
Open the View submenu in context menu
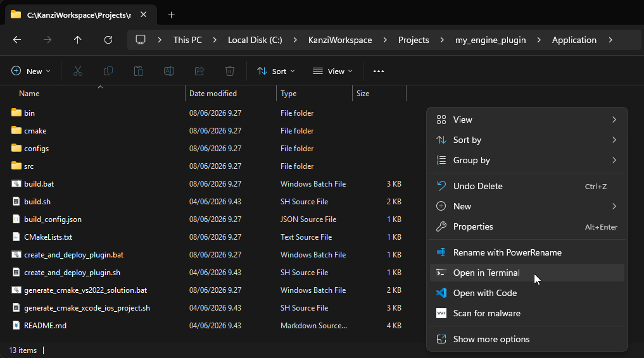(527, 120)
